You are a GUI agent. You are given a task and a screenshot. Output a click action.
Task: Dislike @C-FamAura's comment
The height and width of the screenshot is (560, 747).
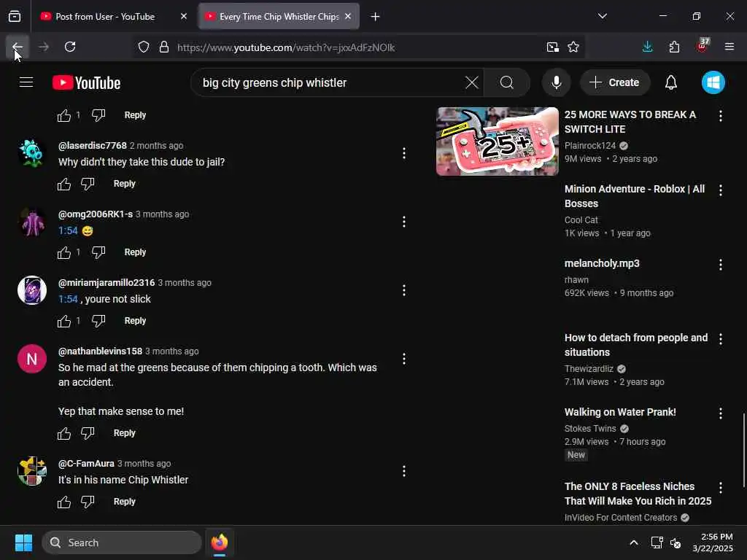tap(88, 502)
